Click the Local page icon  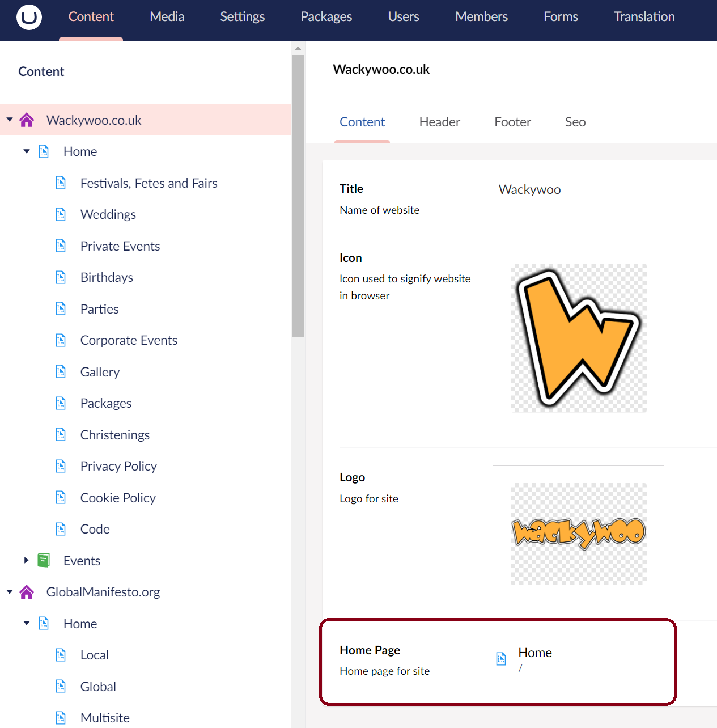[x=61, y=655]
